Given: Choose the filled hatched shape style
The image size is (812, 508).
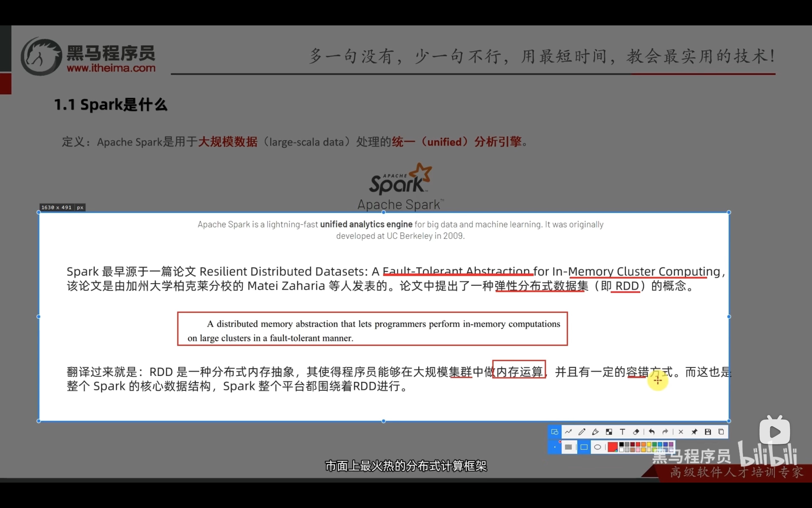Looking at the screenshot, I should click(568, 447).
